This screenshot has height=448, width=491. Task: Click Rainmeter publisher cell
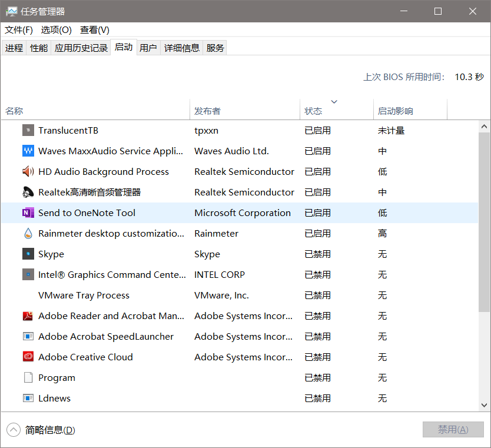[x=217, y=234]
